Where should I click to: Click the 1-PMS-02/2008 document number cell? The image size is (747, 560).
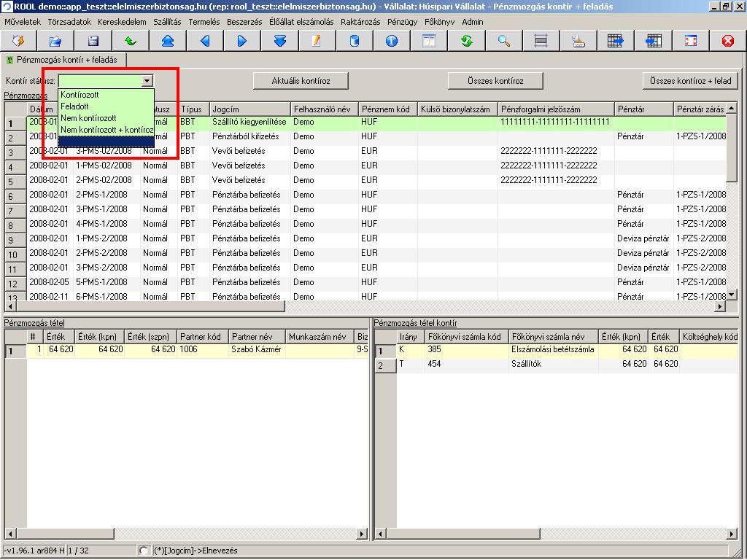pos(107,166)
